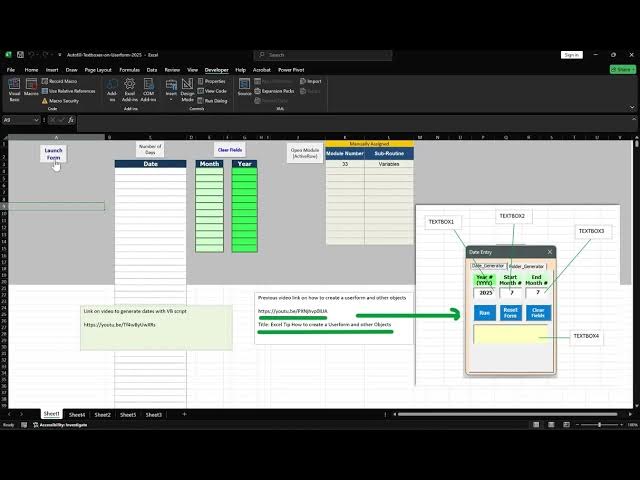Open the Macros dialog

pyautogui.click(x=31, y=87)
